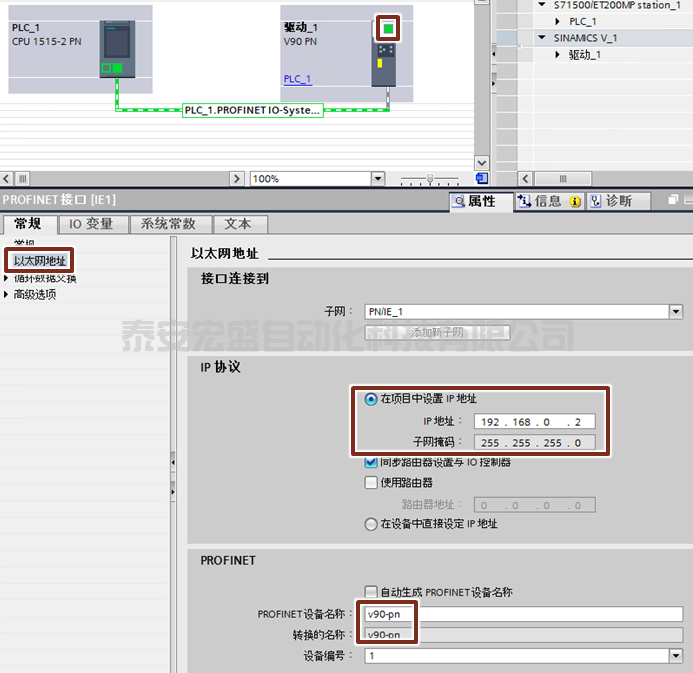Open the zoom 100% dropdown
This screenshot has width=693, height=673.
click(x=377, y=179)
